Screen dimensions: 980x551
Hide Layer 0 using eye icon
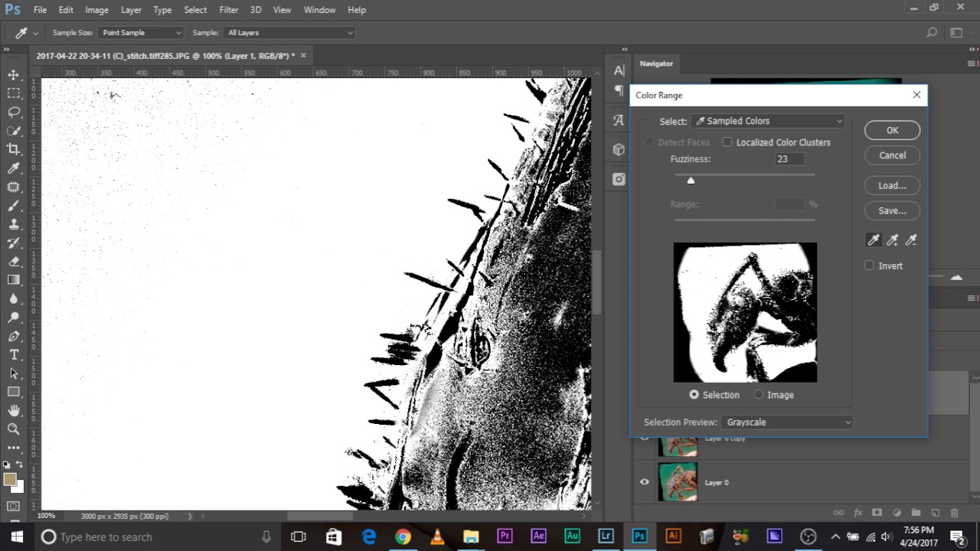coord(644,482)
